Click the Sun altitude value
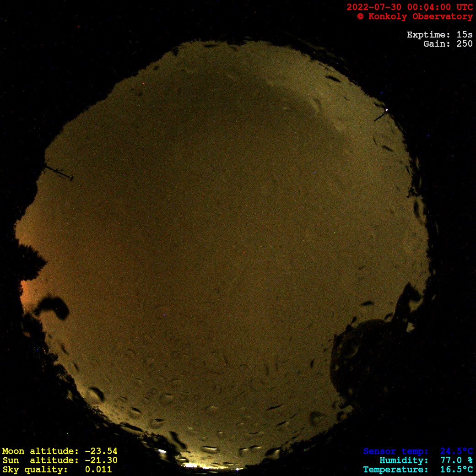Image resolution: width=476 pixels, height=476 pixels. [x=101, y=460]
